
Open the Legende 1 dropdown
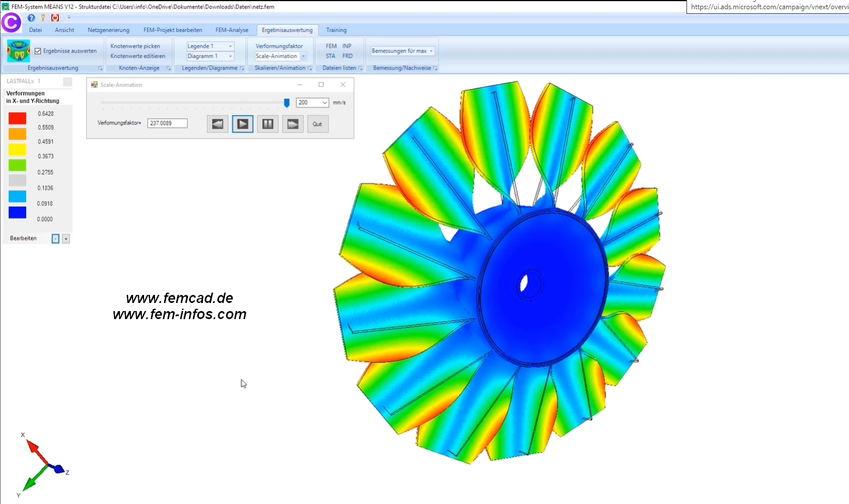point(210,46)
